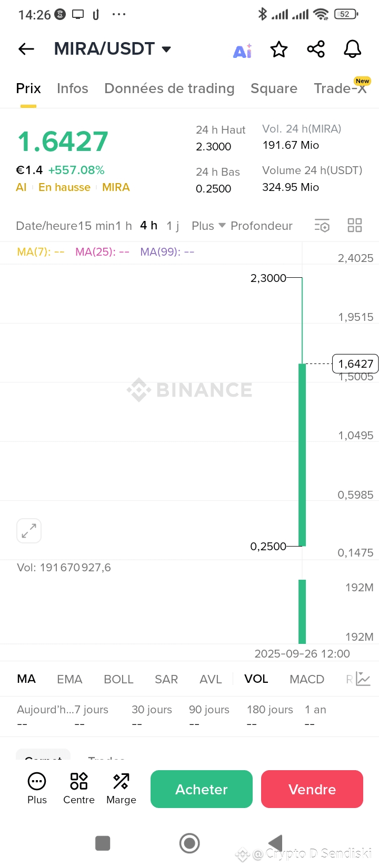Open price alerts bell icon
Image resolution: width=379 pixels, height=868 pixels.
coord(353,49)
